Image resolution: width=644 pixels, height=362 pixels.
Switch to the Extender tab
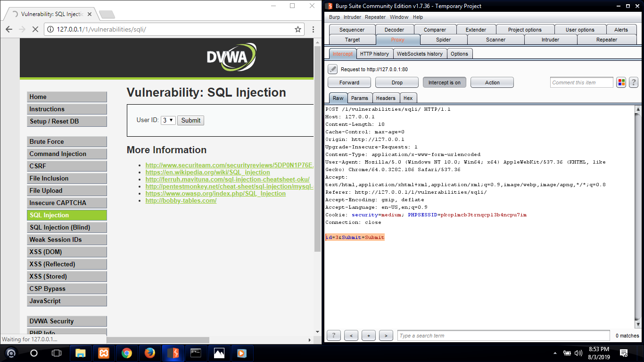[x=476, y=30]
